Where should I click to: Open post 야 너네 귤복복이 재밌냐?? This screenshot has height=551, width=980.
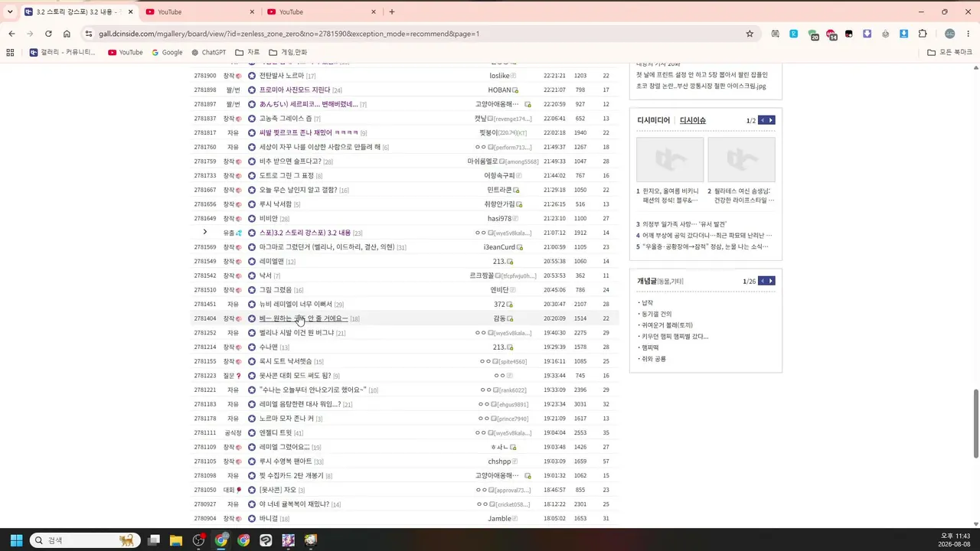(294, 504)
